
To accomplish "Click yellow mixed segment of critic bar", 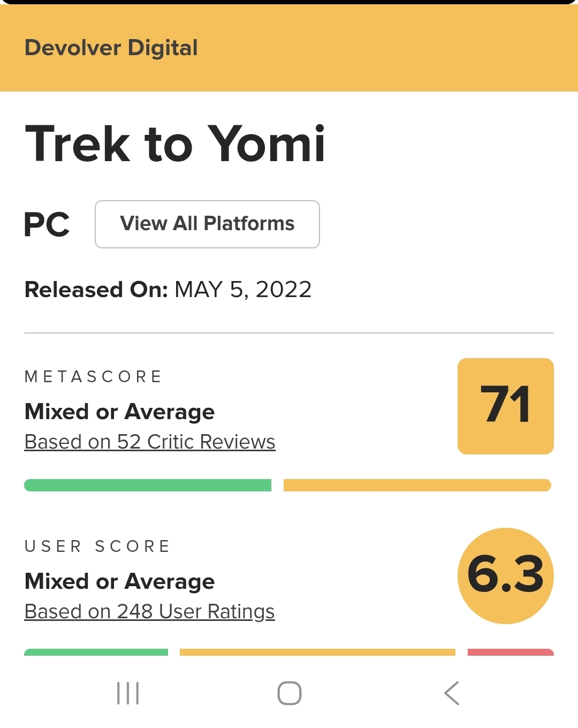I will (x=417, y=485).
